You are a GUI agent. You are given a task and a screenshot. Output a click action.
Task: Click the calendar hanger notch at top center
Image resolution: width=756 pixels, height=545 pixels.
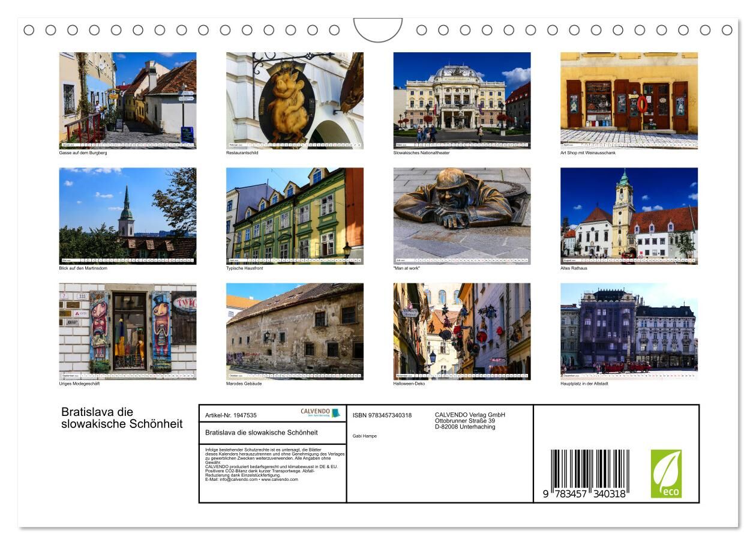[378, 29]
